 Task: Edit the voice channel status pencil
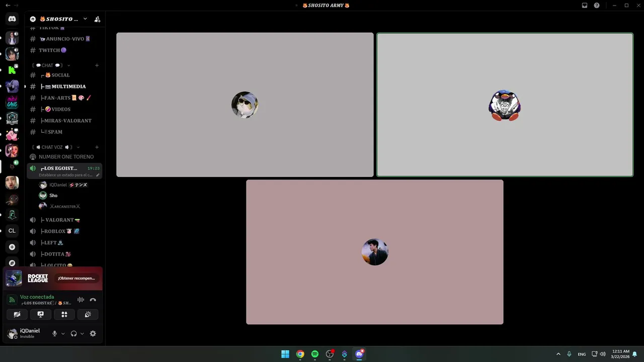tap(98, 175)
